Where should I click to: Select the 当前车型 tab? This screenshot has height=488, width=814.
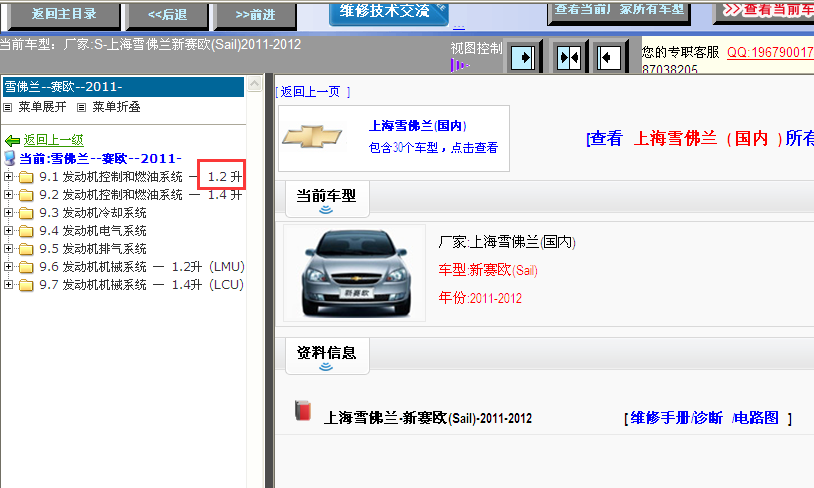(327, 199)
